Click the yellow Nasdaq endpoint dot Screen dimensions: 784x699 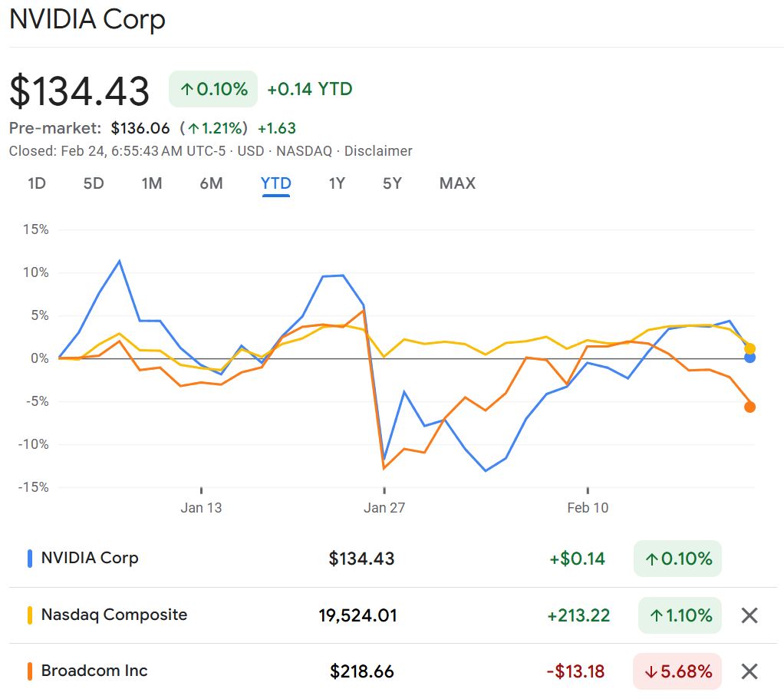point(749,348)
